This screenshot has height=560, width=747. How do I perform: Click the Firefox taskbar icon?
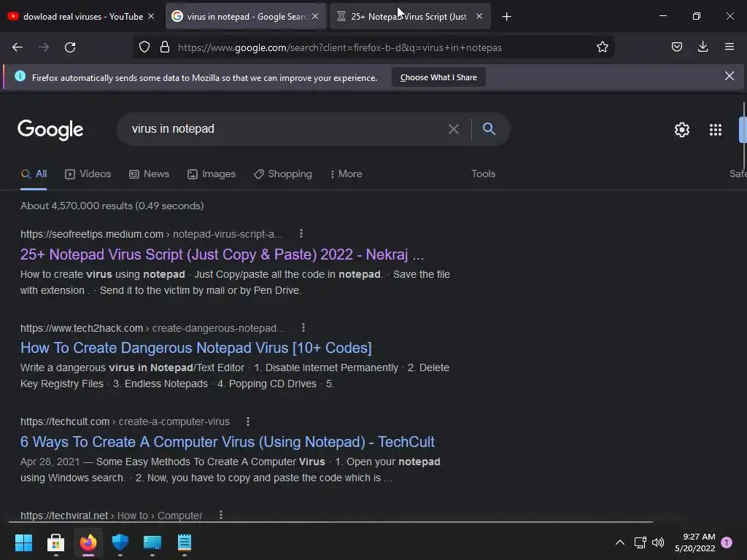point(88,542)
